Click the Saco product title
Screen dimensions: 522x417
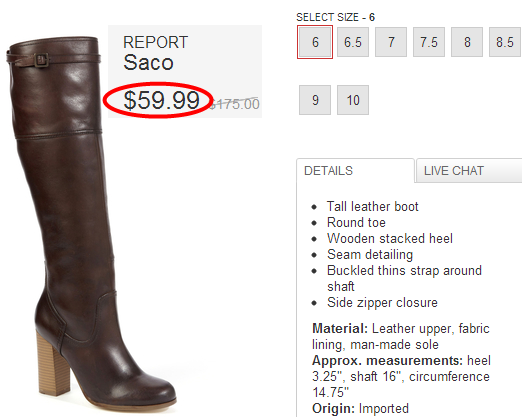148,62
